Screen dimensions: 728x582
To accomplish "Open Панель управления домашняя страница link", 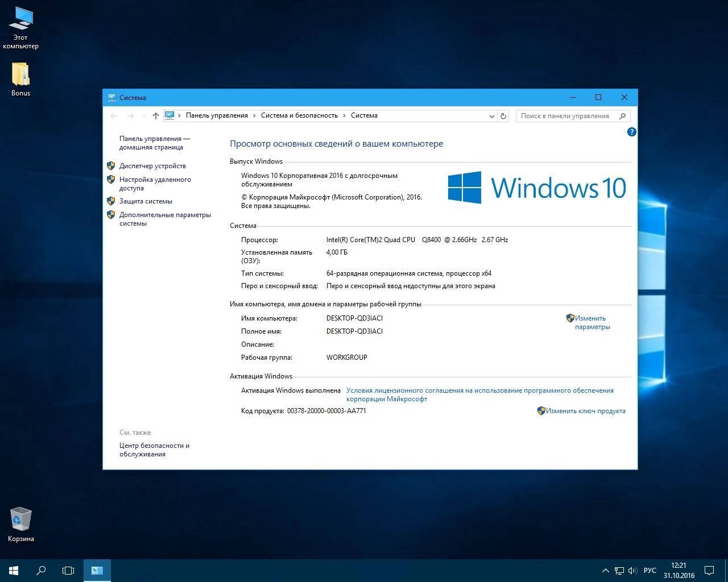I will pyautogui.click(x=155, y=143).
